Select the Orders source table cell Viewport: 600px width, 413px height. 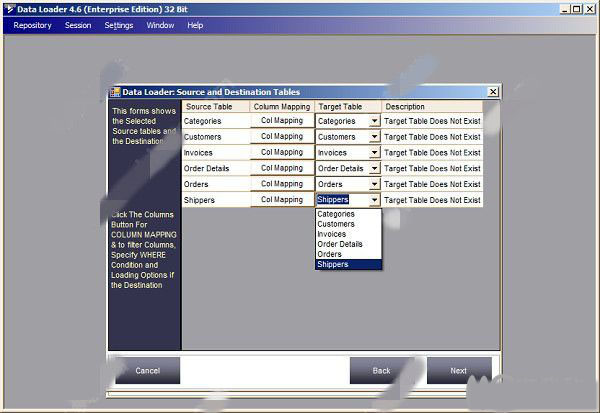click(x=216, y=184)
